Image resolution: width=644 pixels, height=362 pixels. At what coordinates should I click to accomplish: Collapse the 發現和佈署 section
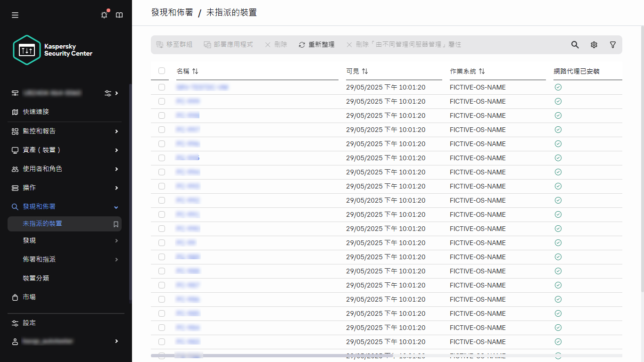tap(116, 207)
